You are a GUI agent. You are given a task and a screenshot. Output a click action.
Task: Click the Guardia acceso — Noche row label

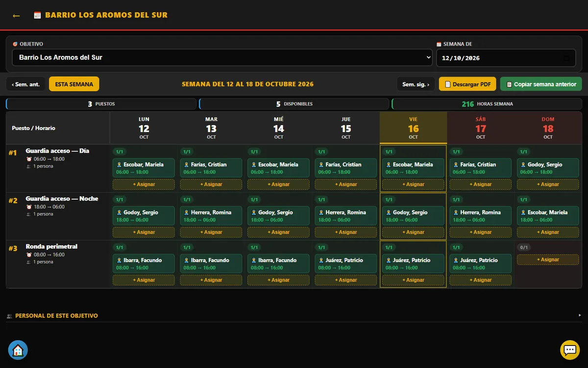[62, 199]
